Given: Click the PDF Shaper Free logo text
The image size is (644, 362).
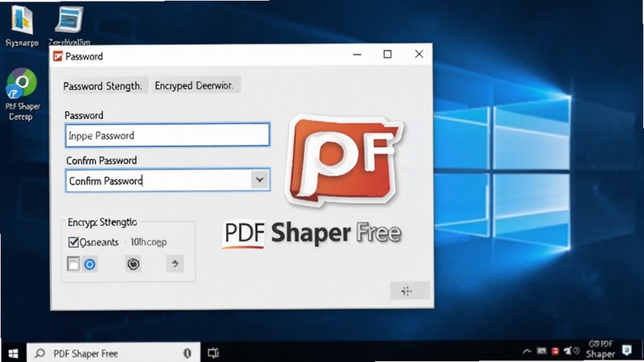Looking at the screenshot, I should click(312, 233).
